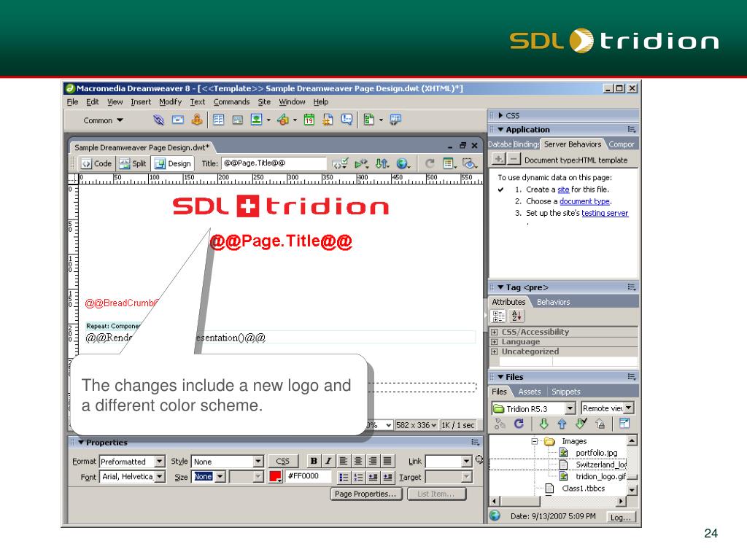Open the Modify menu
This screenshot has width=747, height=560.
pyautogui.click(x=170, y=102)
